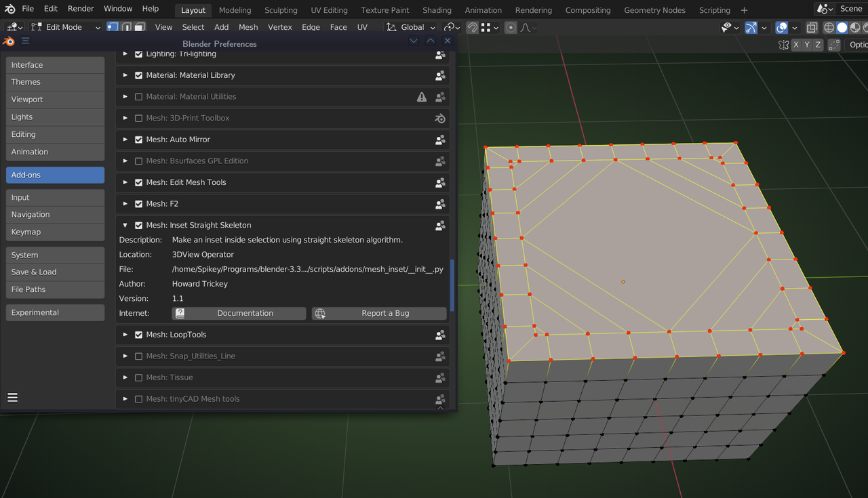The image size is (868, 498).
Task: Enable the Material Utilities add-on checkbox
Action: 139,97
